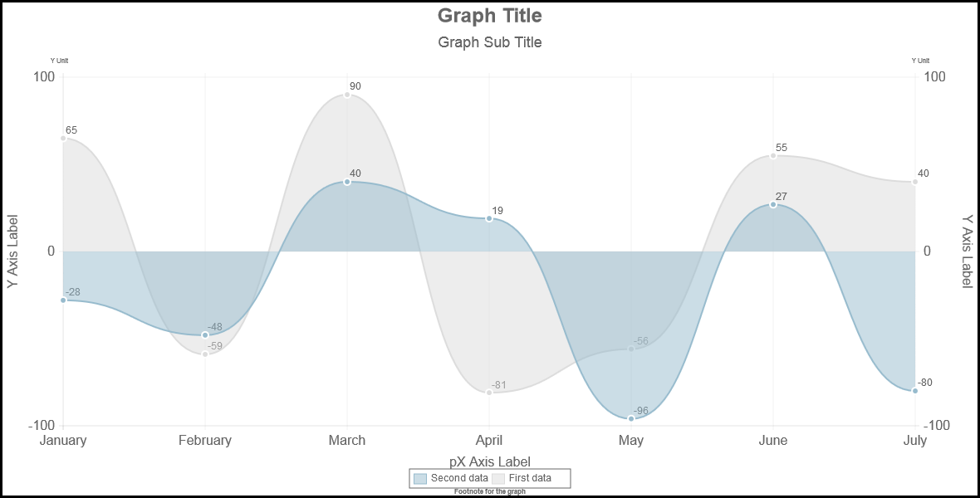Screen dimensions: 980x498
Task: Click the Graph Title heading
Action: pyautogui.click(x=490, y=16)
